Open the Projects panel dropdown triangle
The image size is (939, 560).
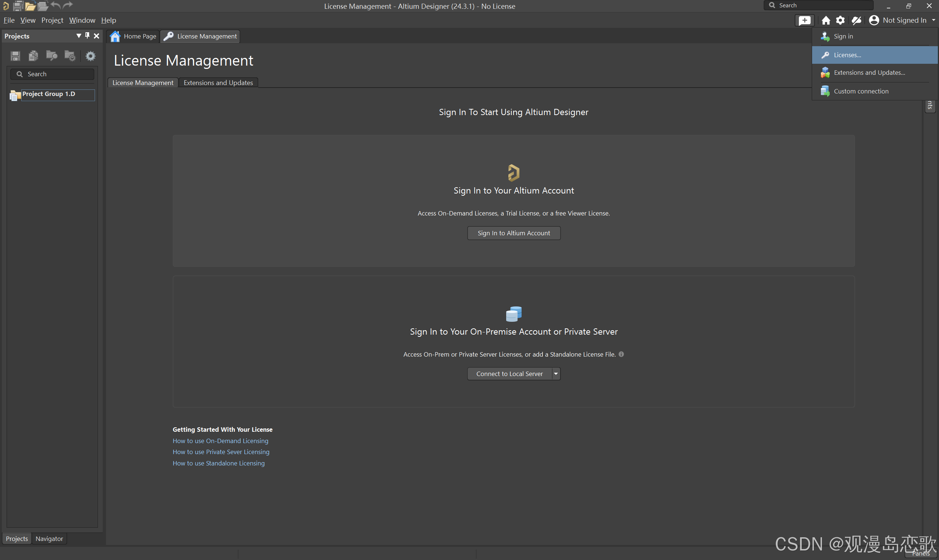pyautogui.click(x=78, y=36)
